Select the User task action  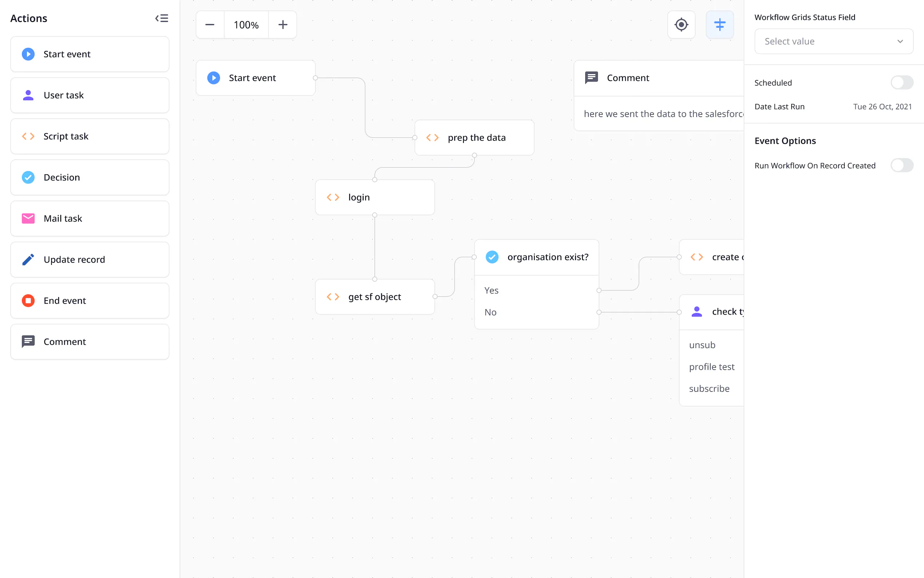click(89, 95)
